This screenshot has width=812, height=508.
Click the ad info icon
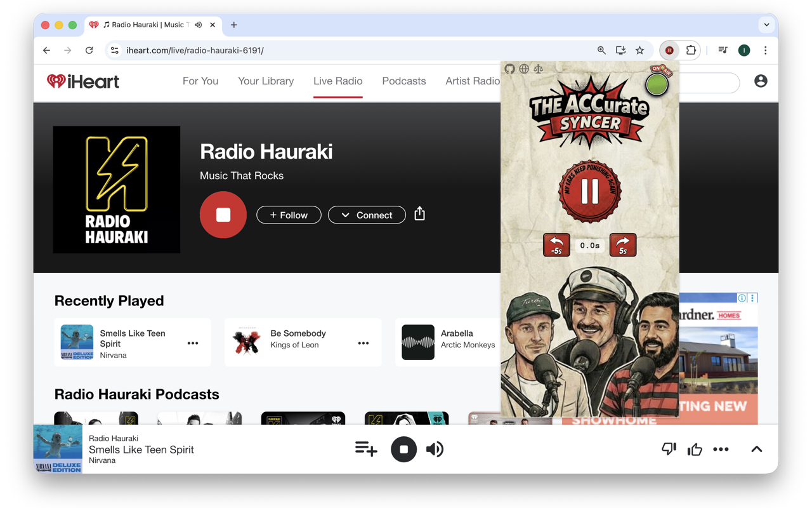tap(742, 298)
